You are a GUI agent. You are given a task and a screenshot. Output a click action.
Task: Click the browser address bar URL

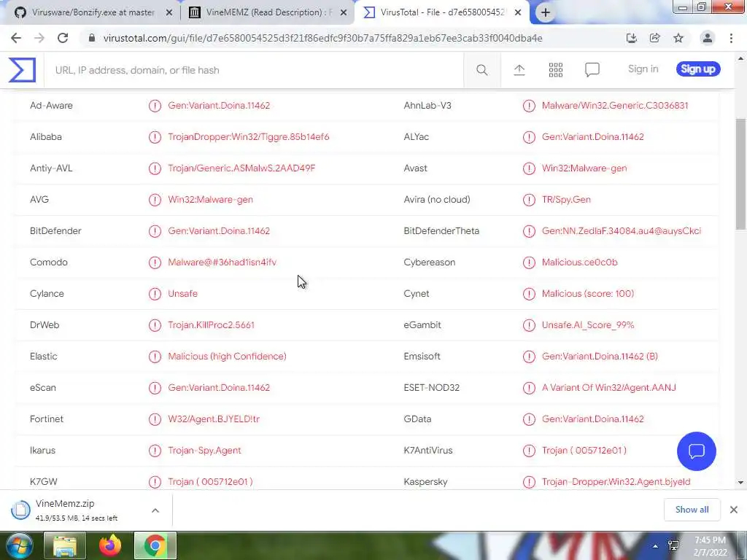tap(322, 38)
